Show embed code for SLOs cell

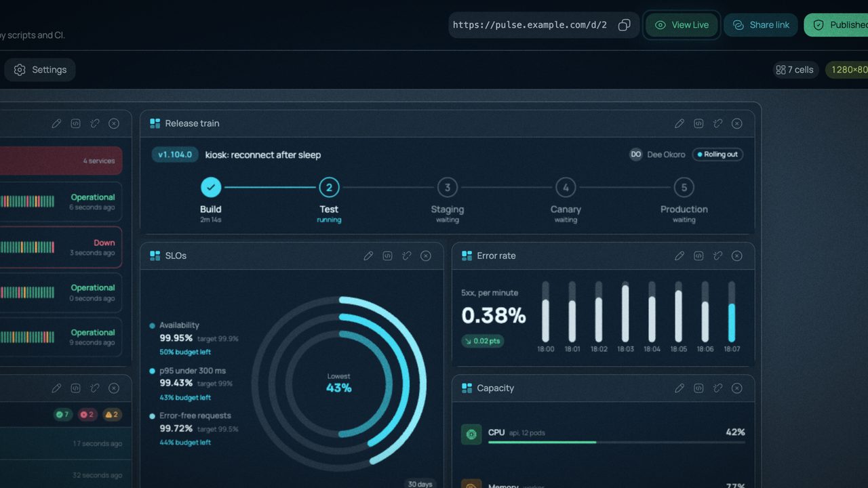(387, 256)
